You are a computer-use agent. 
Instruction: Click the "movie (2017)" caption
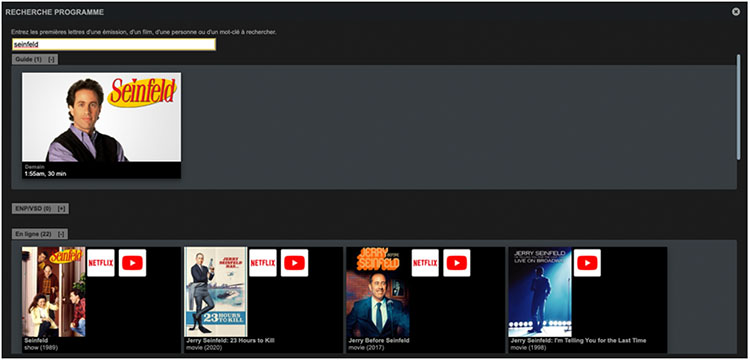(366, 347)
